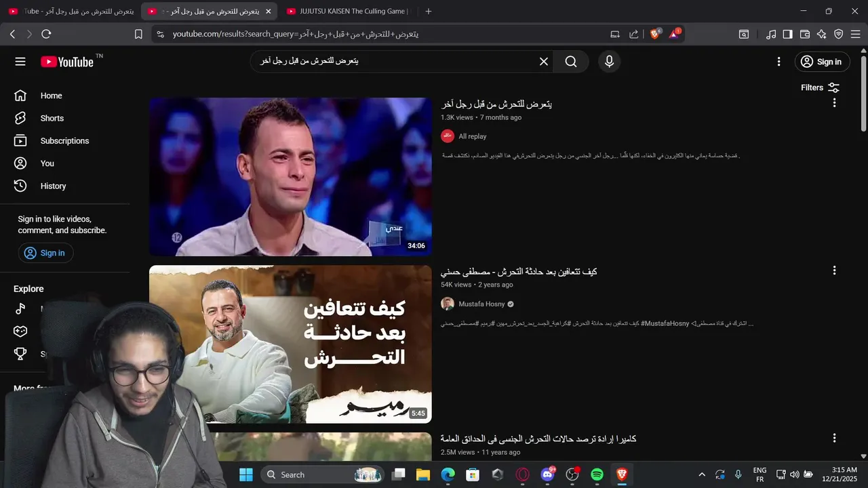Open a new browser tab
This screenshot has width=868, height=488.
tap(428, 12)
